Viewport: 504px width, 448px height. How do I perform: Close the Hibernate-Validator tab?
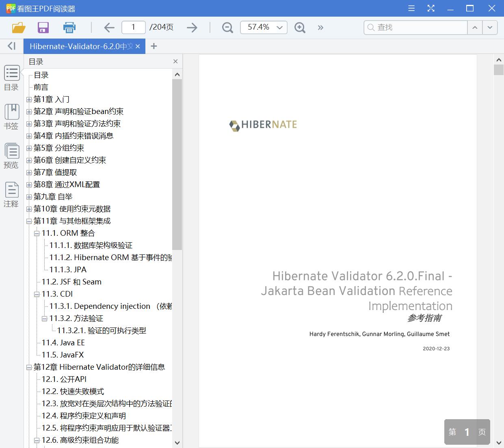click(138, 46)
